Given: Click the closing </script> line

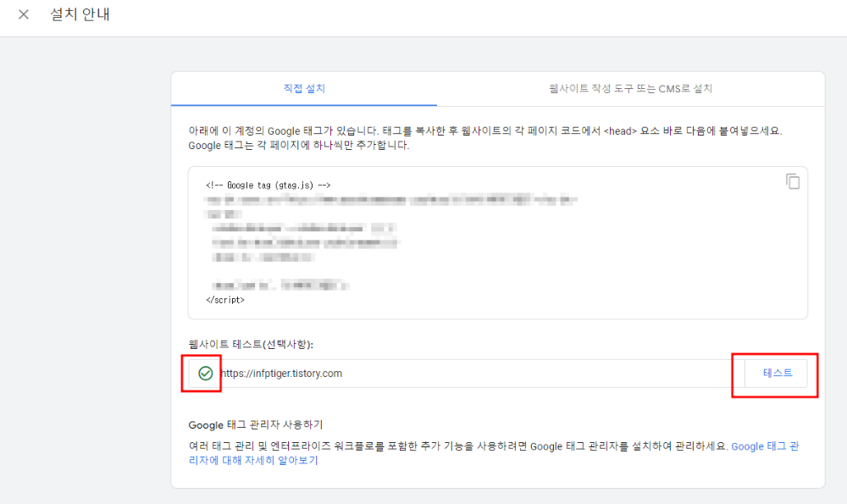Looking at the screenshot, I should pyautogui.click(x=225, y=300).
